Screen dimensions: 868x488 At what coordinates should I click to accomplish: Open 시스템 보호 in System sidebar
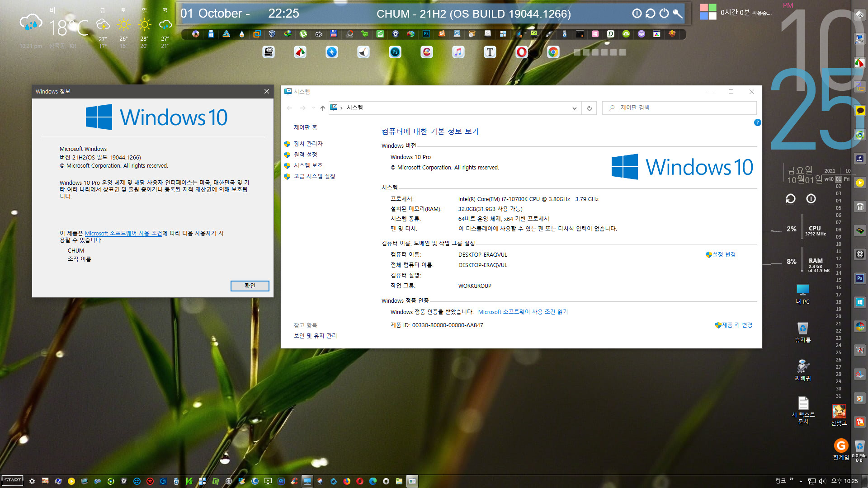click(x=308, y=165)
